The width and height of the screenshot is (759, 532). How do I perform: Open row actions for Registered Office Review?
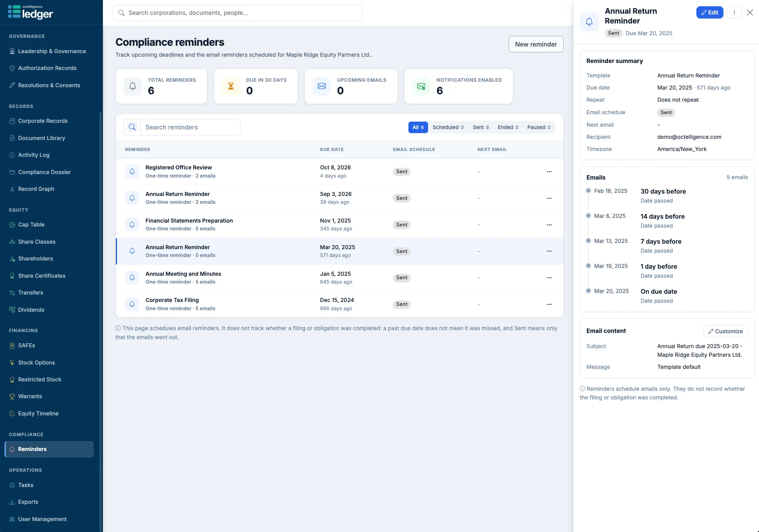[x=549, y=172]
